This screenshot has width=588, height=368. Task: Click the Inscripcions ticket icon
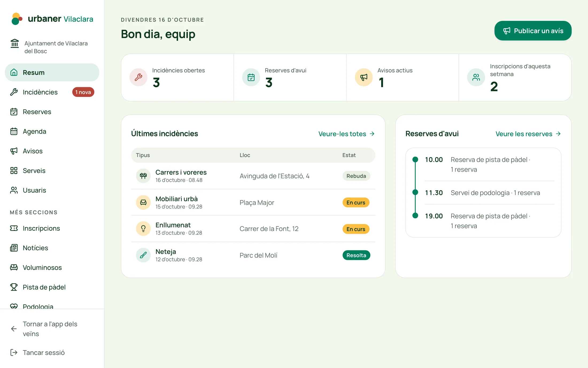click(x=14, y=228)
